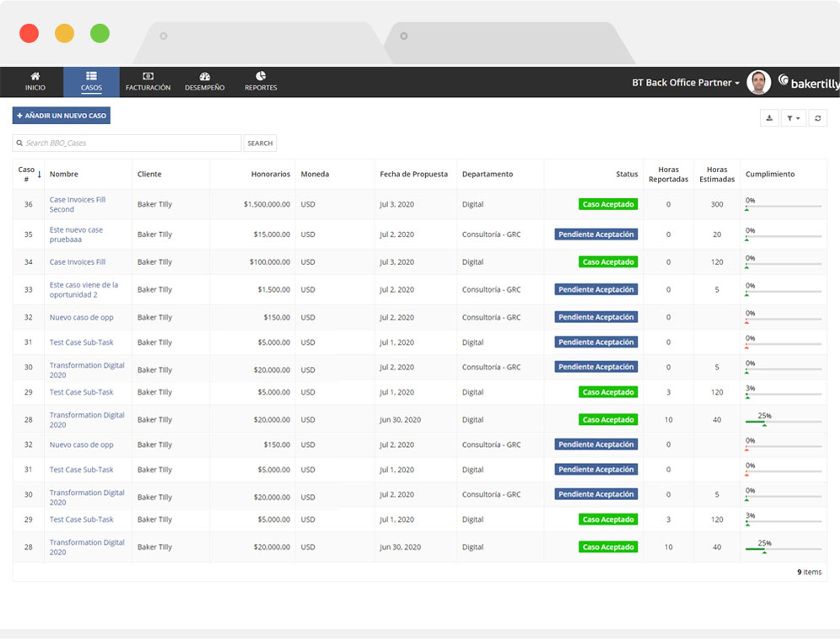Open case 34 Case Invoices Fill
The image size is (840, 639).
point(77,262)
